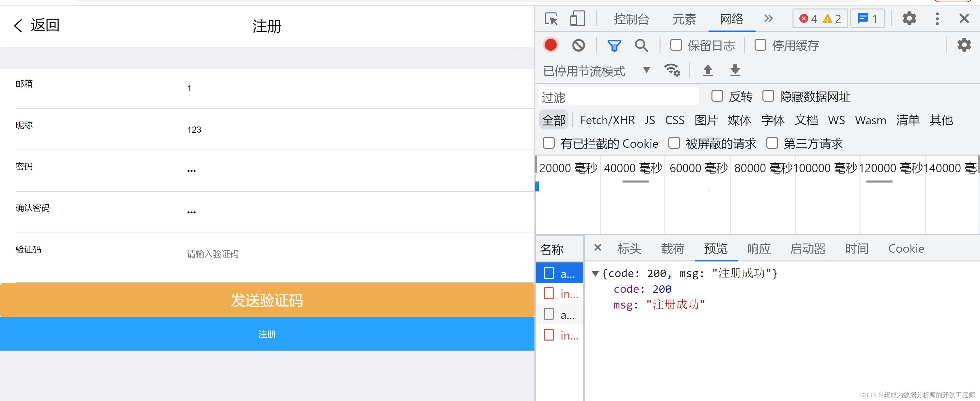The image size is (980, 401).
Task: Select the highlighted first request row
Action: pyautogui.click(x=559, y=273)
